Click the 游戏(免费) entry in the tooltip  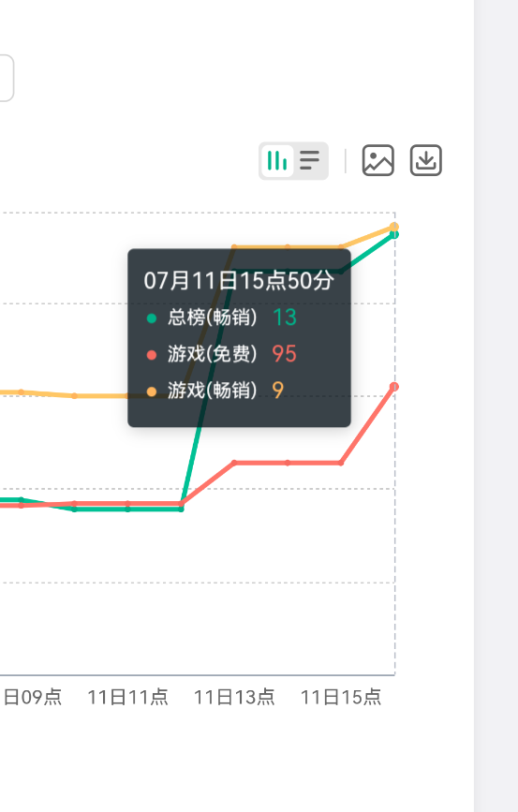(222, 354)
